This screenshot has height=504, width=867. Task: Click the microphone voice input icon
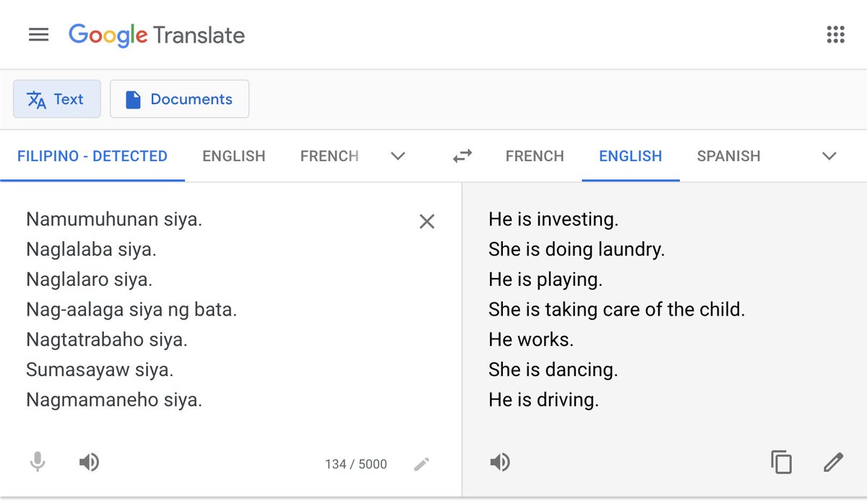click(38, 462)
